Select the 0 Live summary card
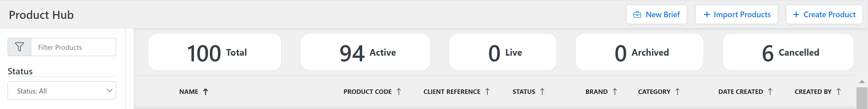Viewport: 868px width, 109px height. click(x=503, y=52)
